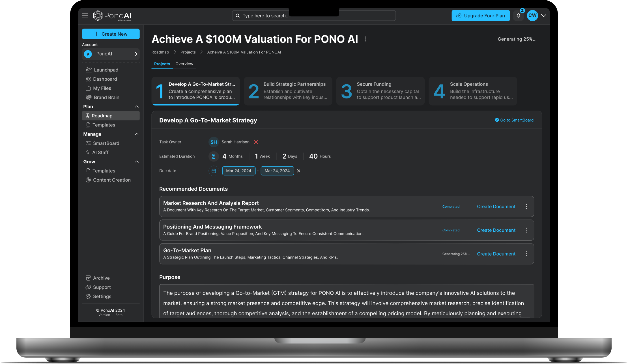Open Go-To-Market Plan document options menu

tap(526, 254)
